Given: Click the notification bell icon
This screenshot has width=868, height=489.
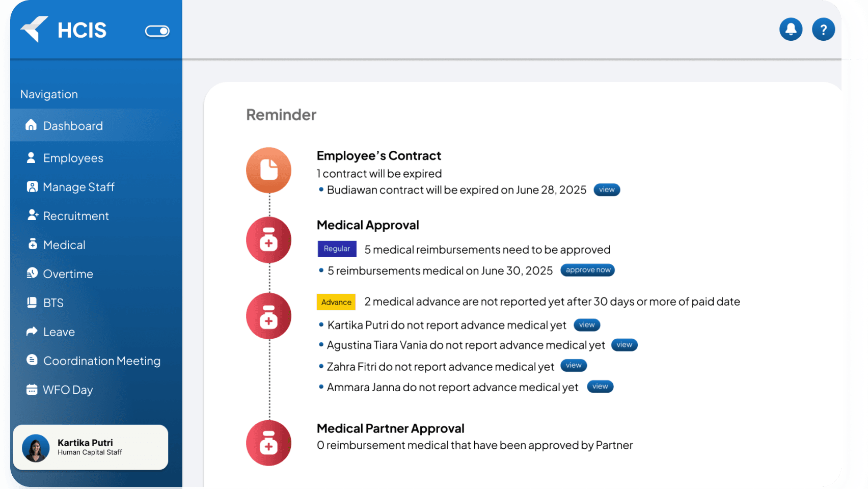Looking at the screenshot, I should [791, 29].
